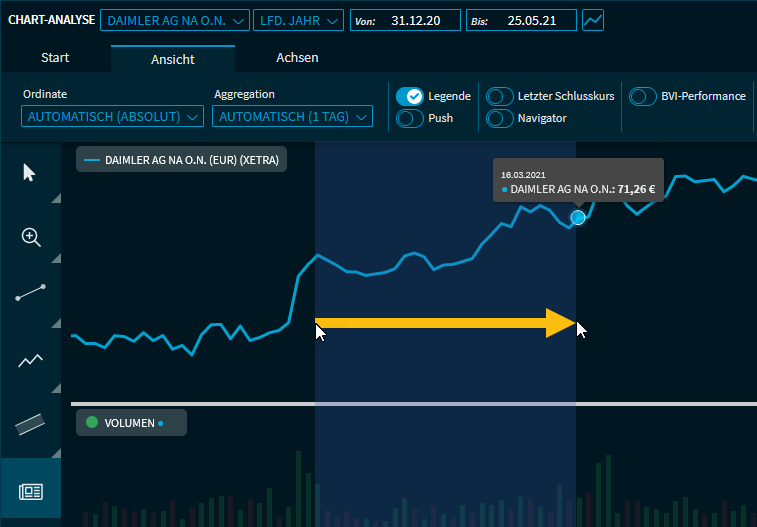
Task: Enable the Navigator toggle
Action: click(499, 118)
